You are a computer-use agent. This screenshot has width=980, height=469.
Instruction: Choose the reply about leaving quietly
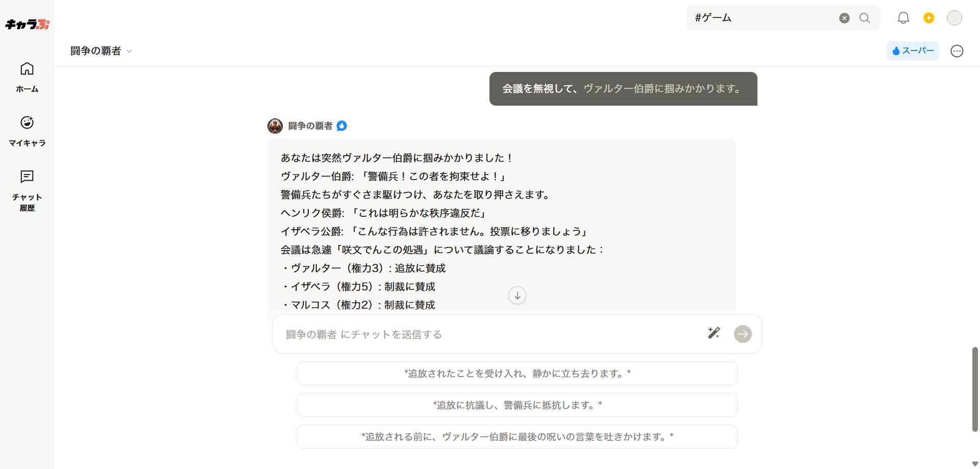[517, 374]
